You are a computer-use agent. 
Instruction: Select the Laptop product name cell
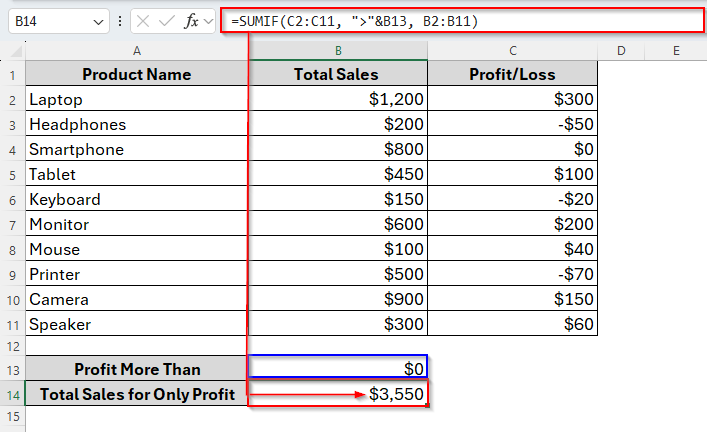coord(136,100)
